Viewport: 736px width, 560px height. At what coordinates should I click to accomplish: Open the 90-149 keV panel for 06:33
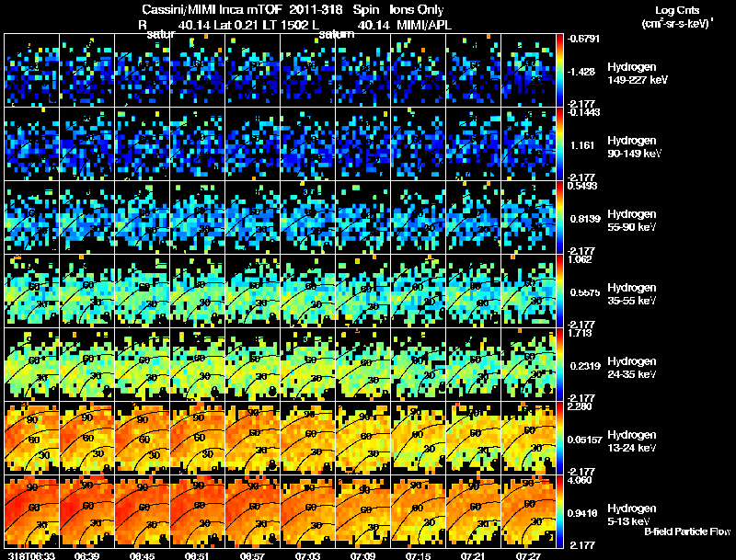(31, 144)
